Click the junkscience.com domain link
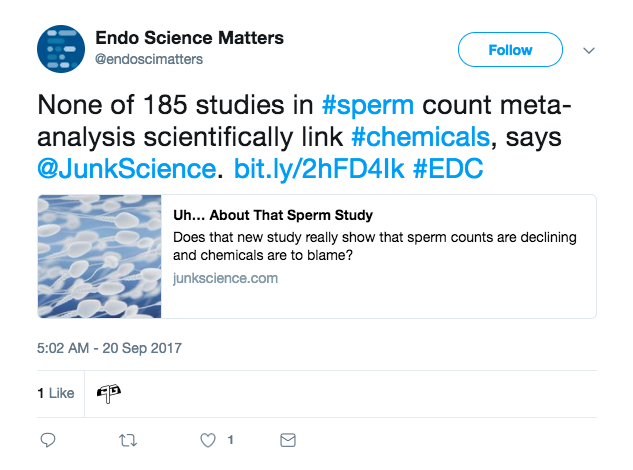The image size is (633, 470). pyautogui.click(x=225, y=279)
